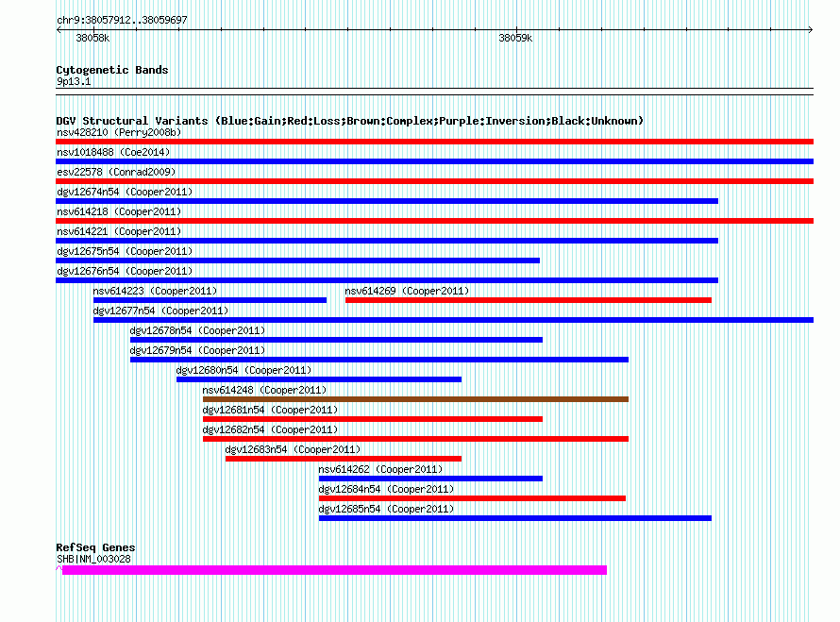Open dgv12684n54 (Cooper2011) label

[x=386, y=489]
